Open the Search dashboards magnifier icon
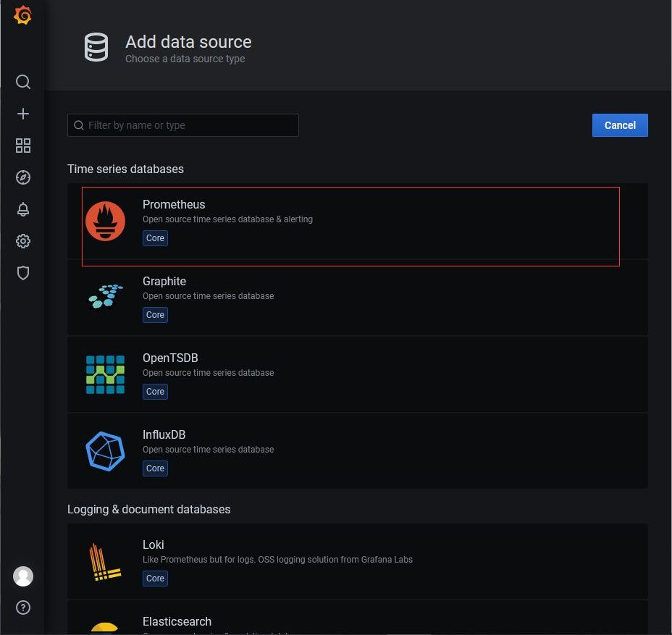Viewport: 672px width, 635px height. pyautogui.click(x=23, y=81)
